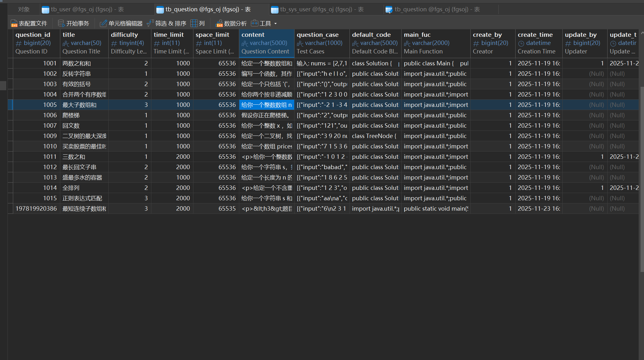Open the table profile (表配置文件) icon
Screen dimensions: 644x360
coord(14,24)
